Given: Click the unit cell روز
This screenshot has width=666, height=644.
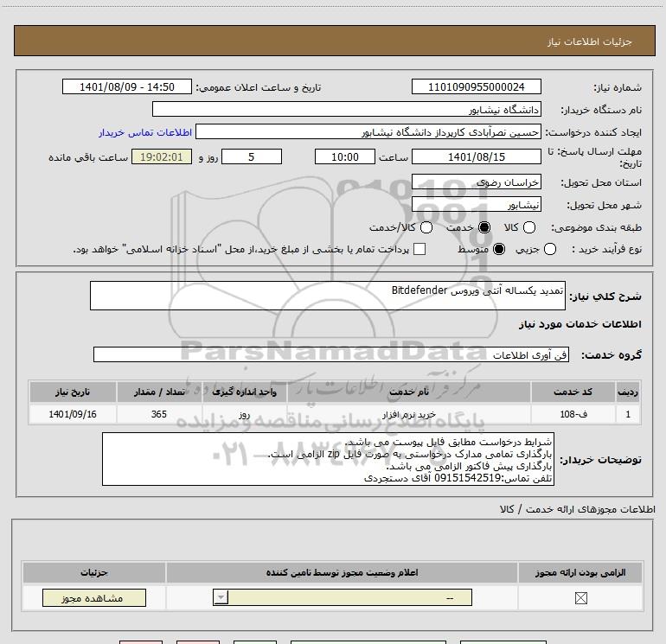Looking at the screenshot, I should [x=244, y=414].
